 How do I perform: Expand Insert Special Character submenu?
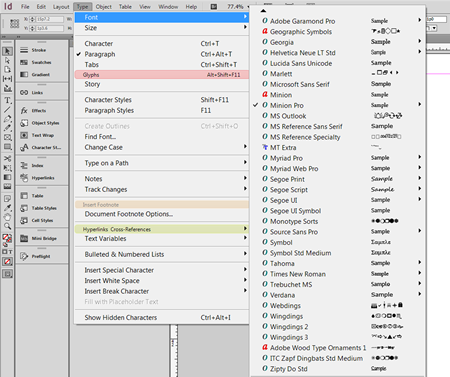pos(162,270)
